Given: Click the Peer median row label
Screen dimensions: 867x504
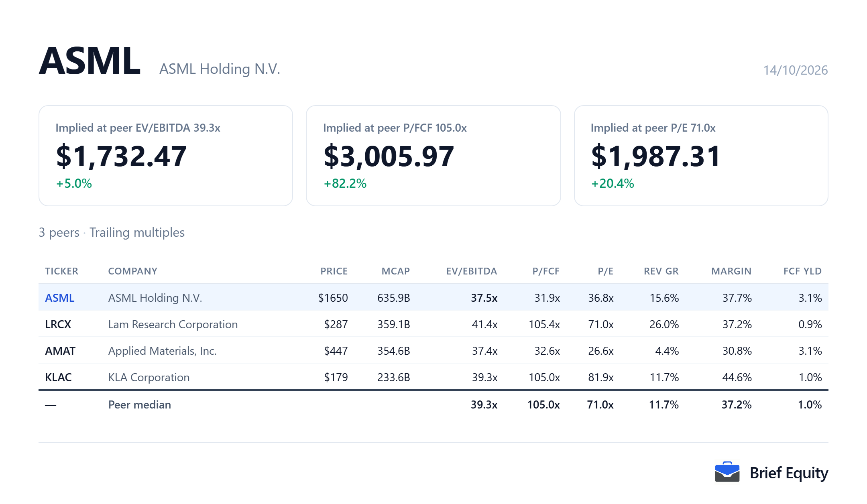Looking at the screenshot, I should [140, 404].
